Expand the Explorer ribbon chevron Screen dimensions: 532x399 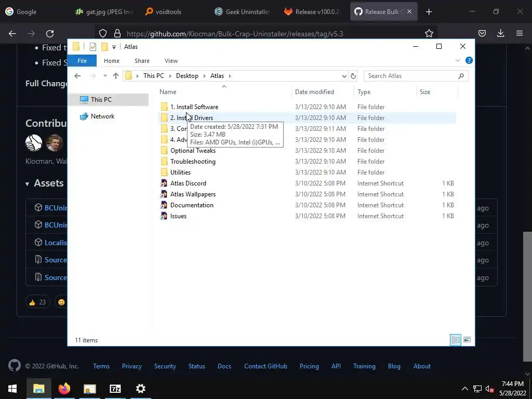[457, 60]
